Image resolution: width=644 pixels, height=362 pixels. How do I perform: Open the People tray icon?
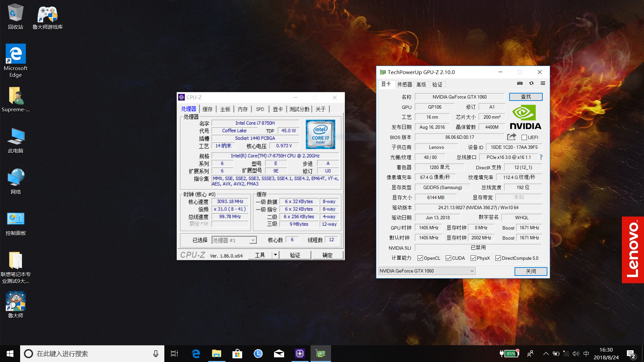pyautogui.click(x=530, y=354)
